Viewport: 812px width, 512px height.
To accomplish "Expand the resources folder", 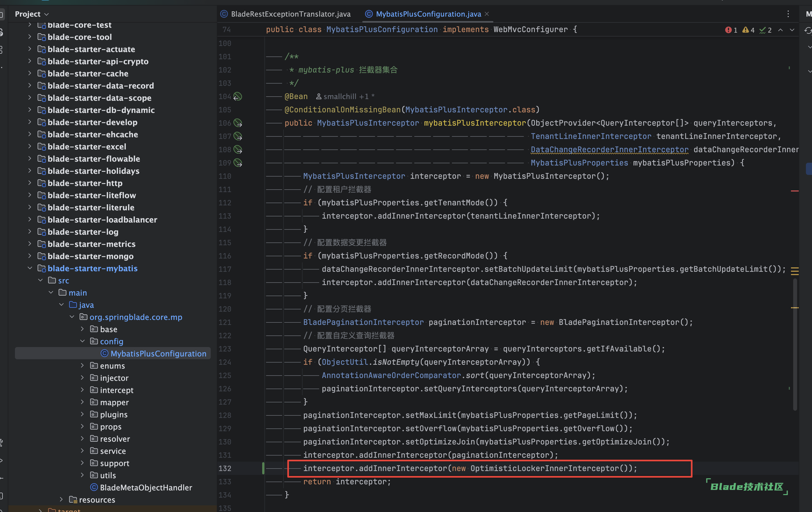I will click(61, 499).
